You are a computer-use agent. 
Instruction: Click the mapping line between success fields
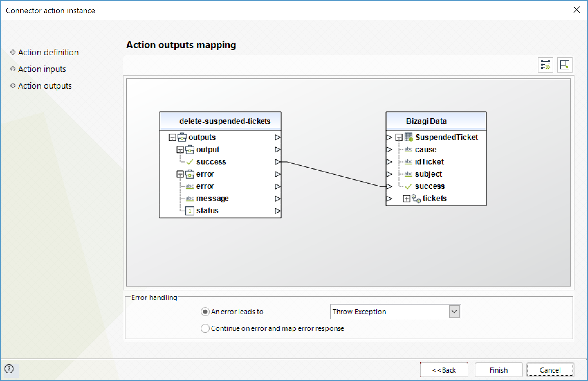click(333, 174)
